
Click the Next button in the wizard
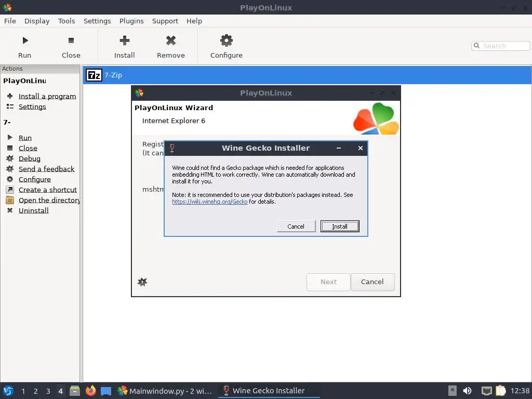tap(328, 282)
